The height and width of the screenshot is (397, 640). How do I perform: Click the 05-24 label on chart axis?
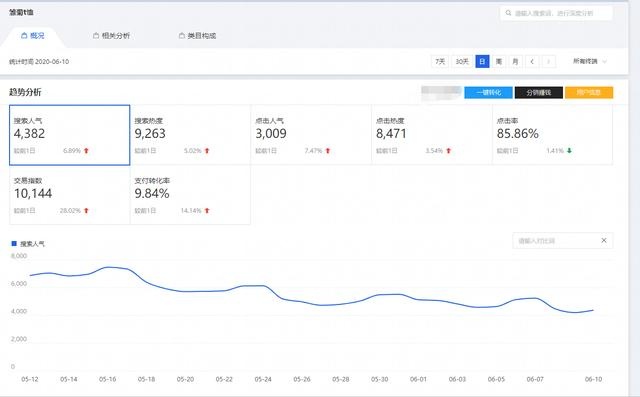point(263,379)
